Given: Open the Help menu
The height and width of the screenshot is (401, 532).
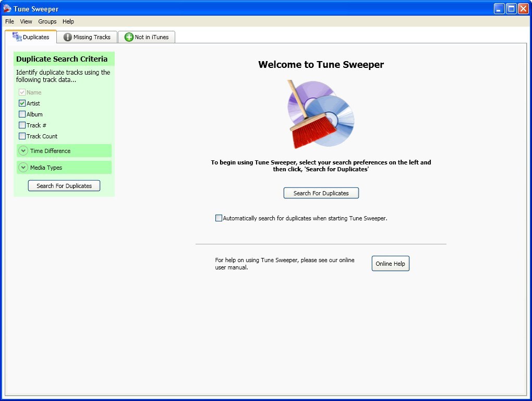Looking at the screenshot, I should pos(68,21).
